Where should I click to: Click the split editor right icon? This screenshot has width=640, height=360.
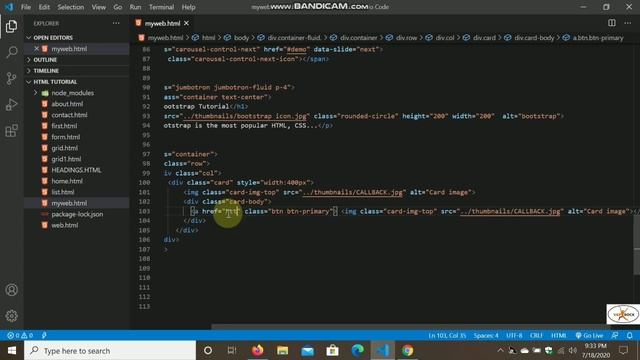pyautogui.click(x=611, y=23)
